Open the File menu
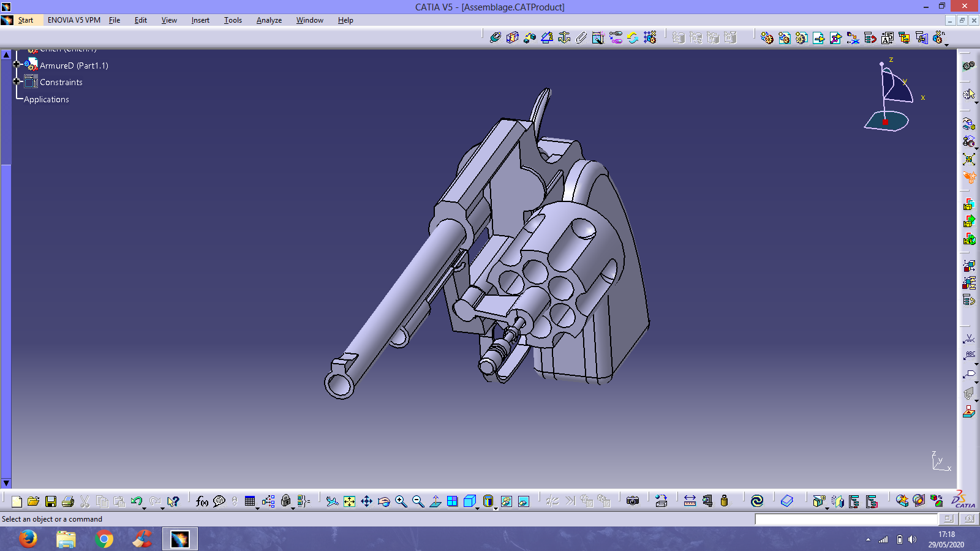Viewport: 980px width, 551px height. (115, 20)
